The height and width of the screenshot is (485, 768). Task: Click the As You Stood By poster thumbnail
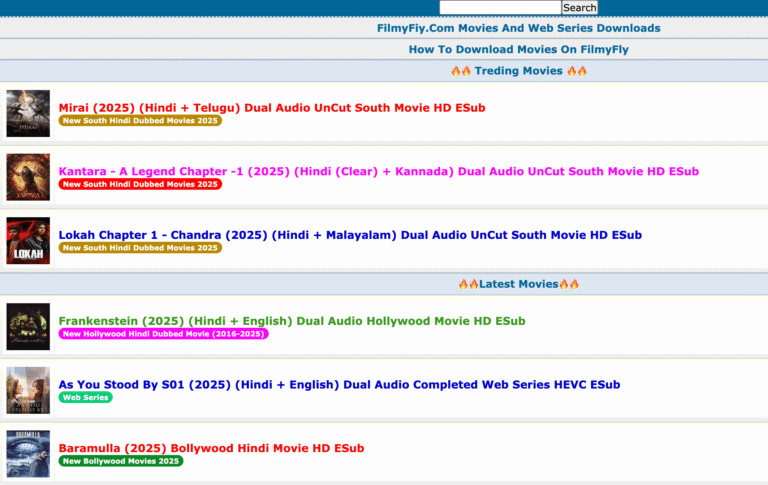[x=28, y=391]
